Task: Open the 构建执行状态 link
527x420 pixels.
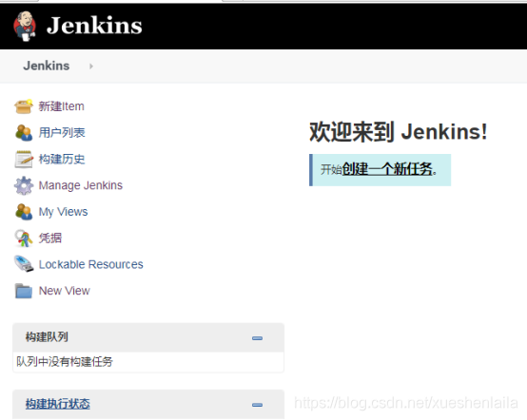Action: (58, 404)
